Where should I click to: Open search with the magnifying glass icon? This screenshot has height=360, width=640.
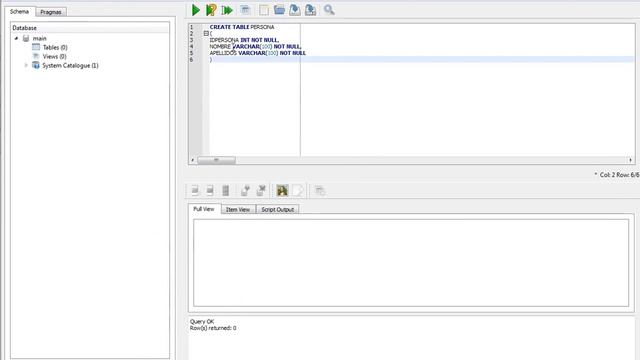click(x=329, y=10)
